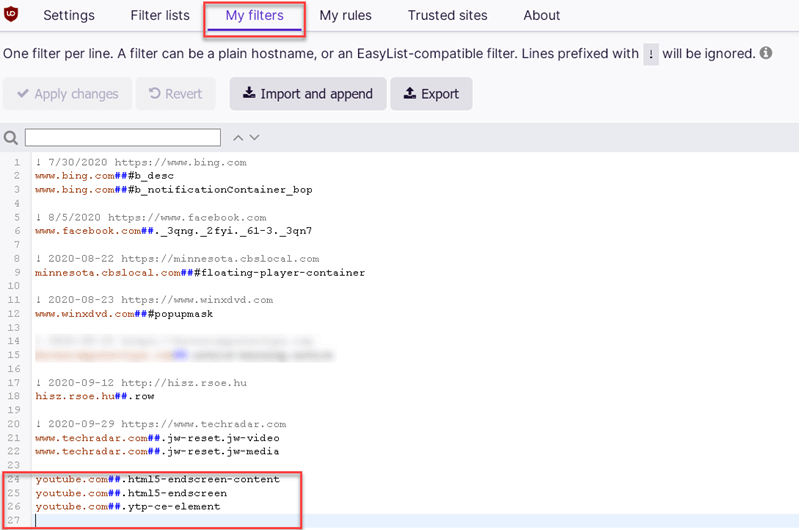Click 'youtube.com##.html5-endscreen-content' line
This screenshot has height=530, width=800.
pyautogui.click(x=158, y=479)
